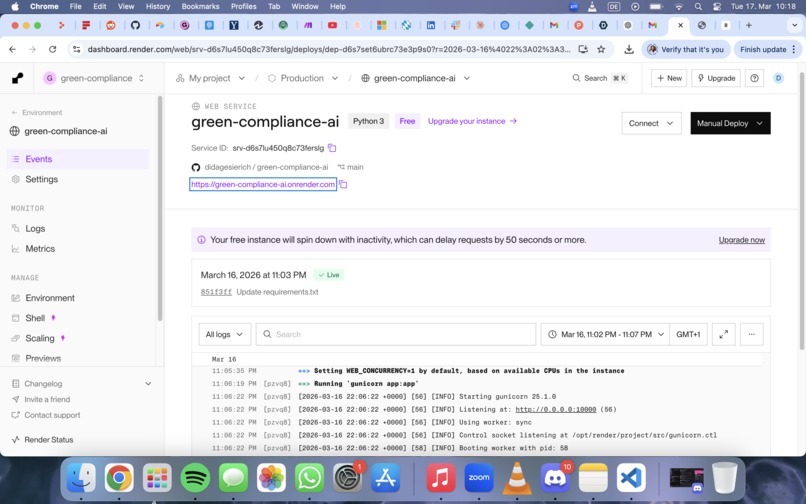This screenshot has width=806, height=504.
Task: Open the Render logo home
Action: point(17,78)
